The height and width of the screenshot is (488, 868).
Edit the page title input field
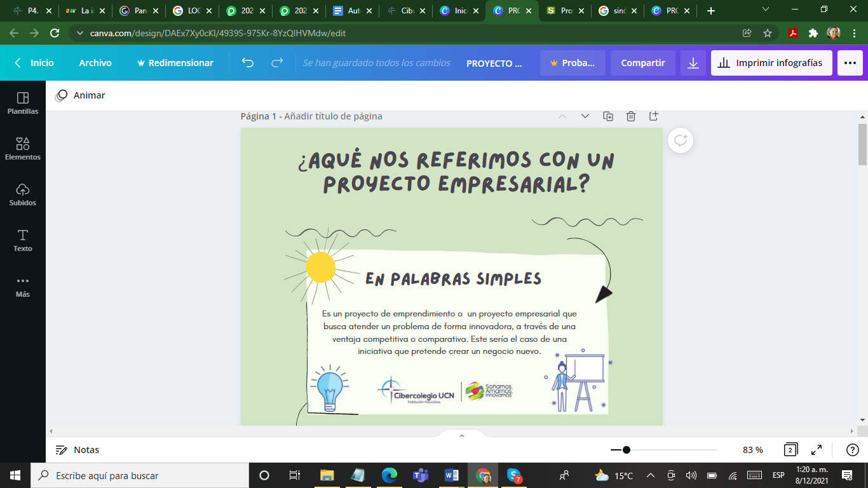[336, 116]
